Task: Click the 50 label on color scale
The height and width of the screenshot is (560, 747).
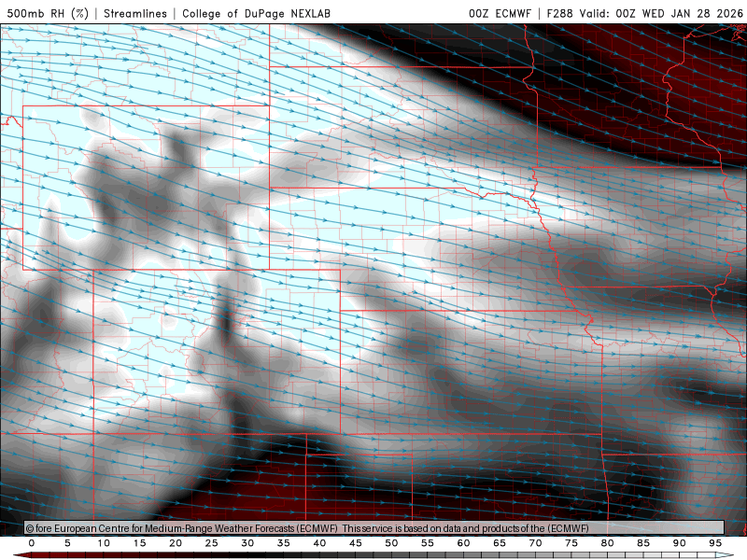Action: pos(391,543)
